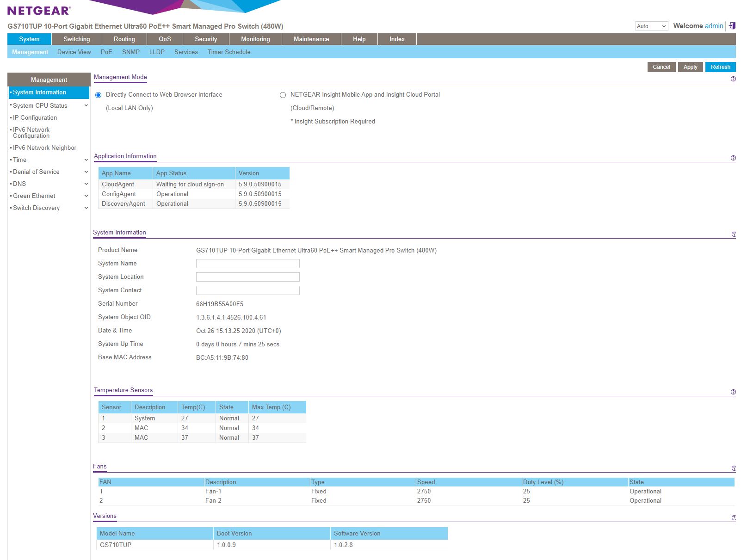741x560 pixels.
Task: Switch to the Switching tab
Action: coord(76,39)
